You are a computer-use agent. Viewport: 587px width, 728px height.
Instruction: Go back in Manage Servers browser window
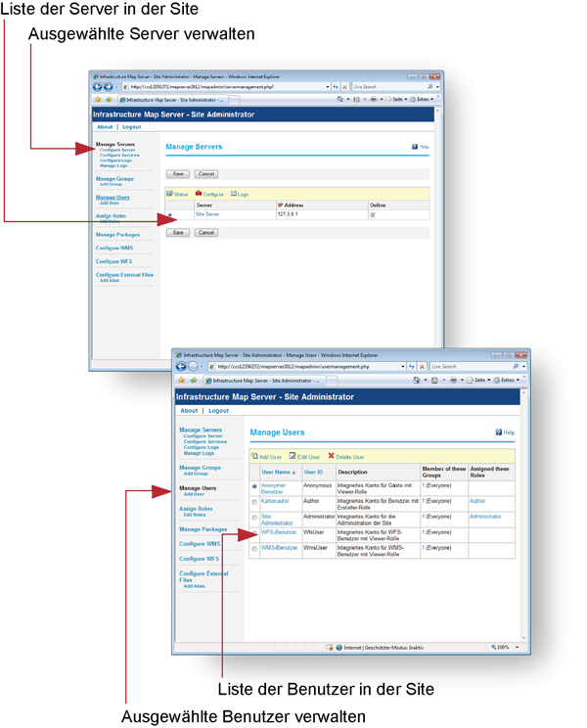97,87
